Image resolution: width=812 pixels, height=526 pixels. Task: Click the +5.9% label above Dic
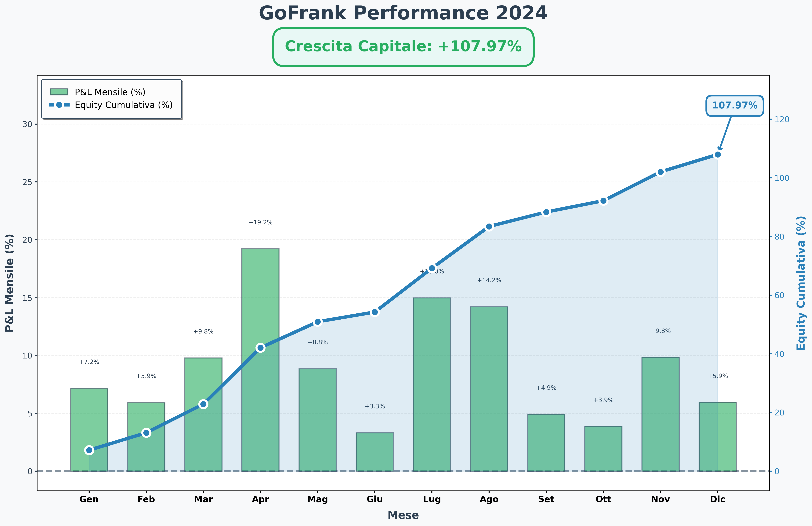coord(718,376)
